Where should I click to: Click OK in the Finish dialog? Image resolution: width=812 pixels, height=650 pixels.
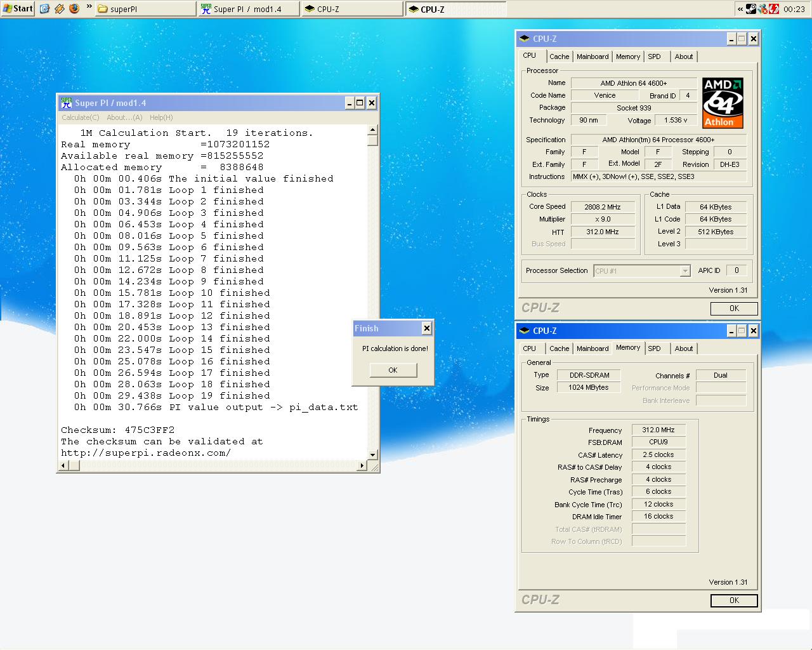click(x=393, y=370)
